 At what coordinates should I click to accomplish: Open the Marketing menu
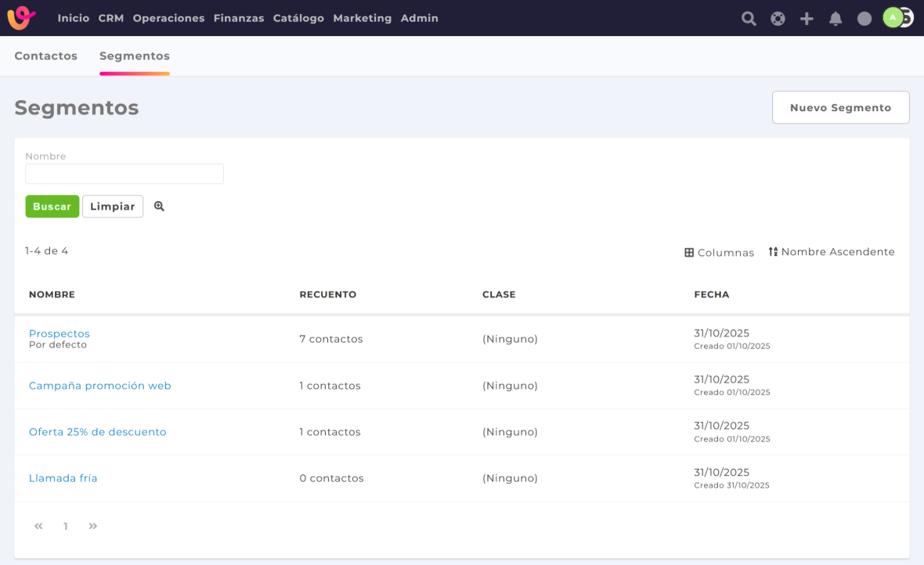pos(362,18)
